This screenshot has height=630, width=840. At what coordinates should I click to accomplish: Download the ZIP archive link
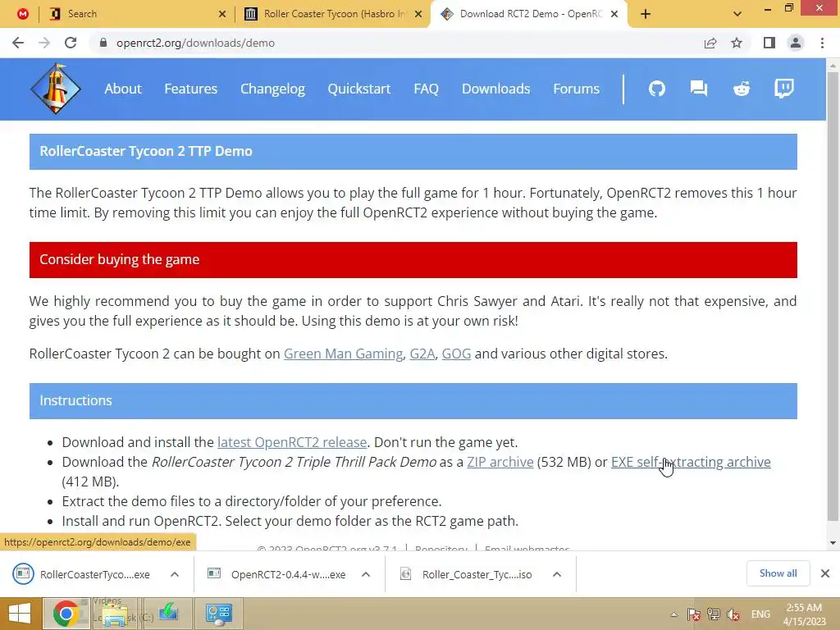click(x=500, y=462)
